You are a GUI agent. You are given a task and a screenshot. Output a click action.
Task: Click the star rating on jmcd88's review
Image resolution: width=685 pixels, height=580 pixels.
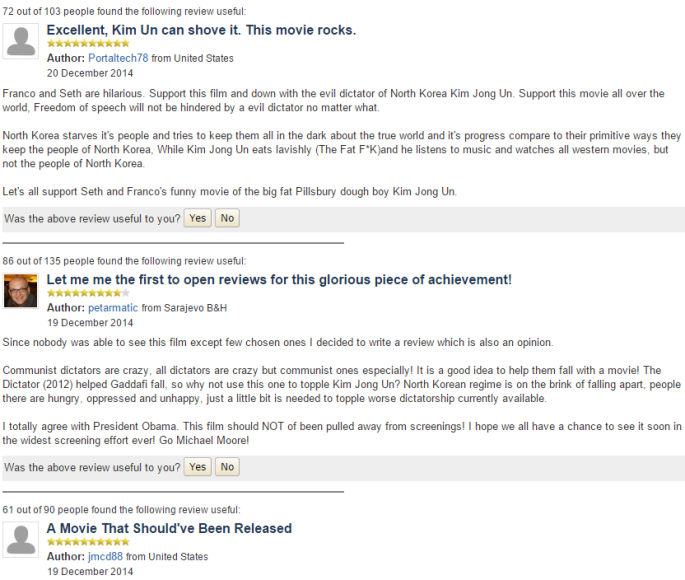coord(88,543)
